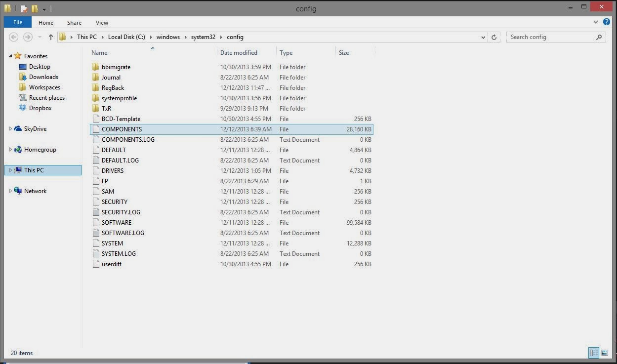The image size is (617, 364).
Task: Expand the ribbon using the chevron arrow
Action: coord(596,22)
